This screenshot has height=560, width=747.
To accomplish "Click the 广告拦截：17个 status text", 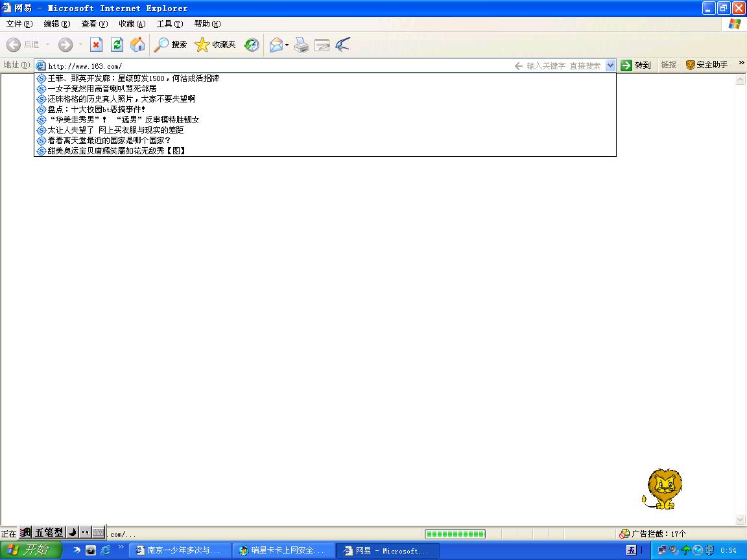I will pyautogui.click(x=658, y=534).
